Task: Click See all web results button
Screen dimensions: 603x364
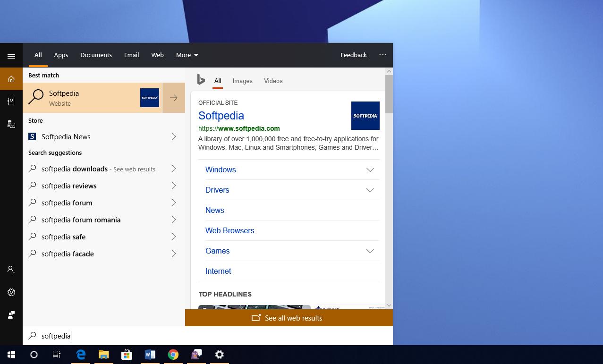Action: [x=289, y=318]
